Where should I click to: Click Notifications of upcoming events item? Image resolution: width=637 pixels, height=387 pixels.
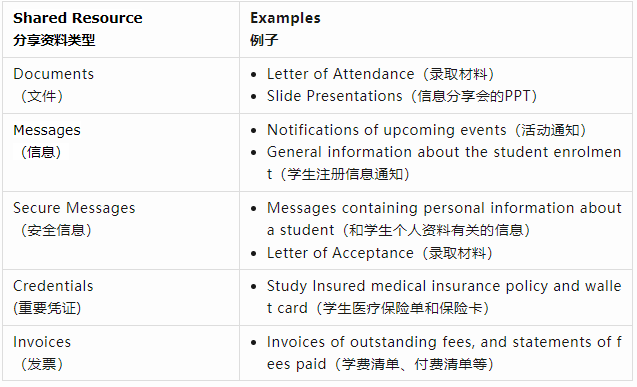427,130
